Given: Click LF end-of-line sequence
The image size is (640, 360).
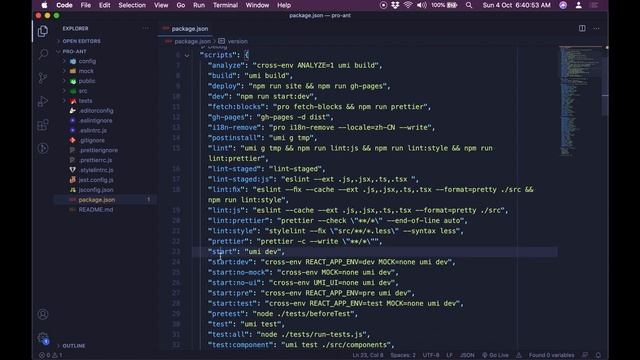Looking at the screenshot, I should click(x=449, y=355).
